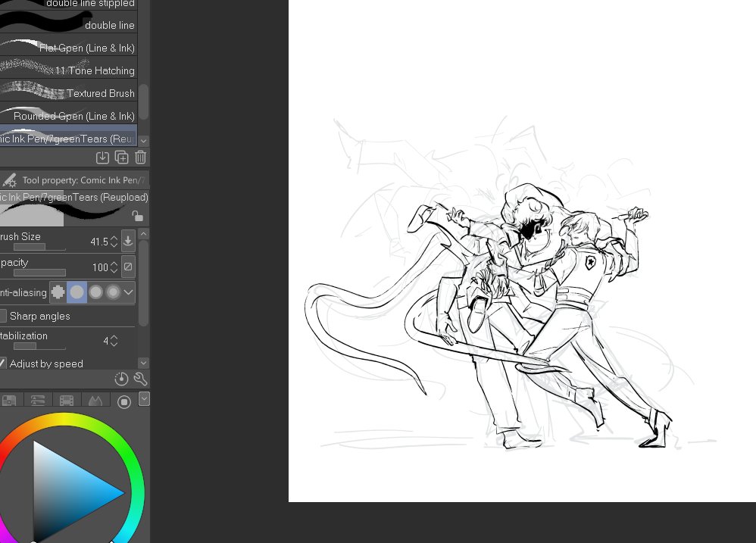The height and width of the screenshot is (543, 756).
Task: Pick a hue on the color wheel ring
Action: 64,420
